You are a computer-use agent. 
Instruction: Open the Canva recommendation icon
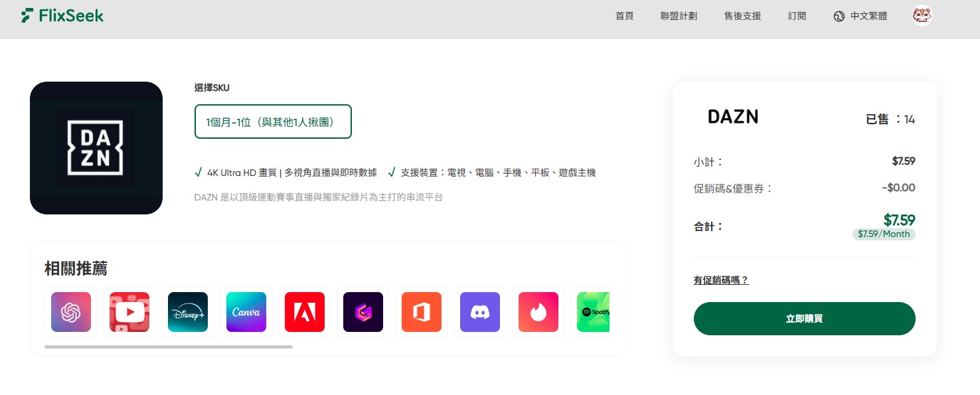[x=246, y=312]
